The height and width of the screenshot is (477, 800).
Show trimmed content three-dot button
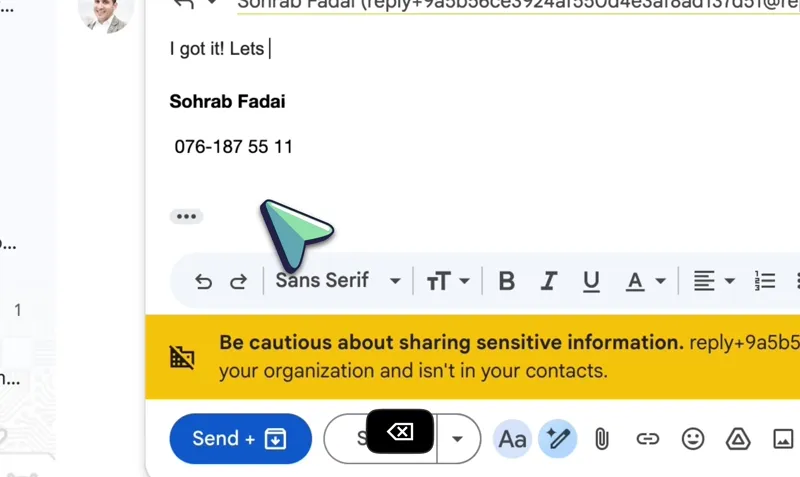186,216
